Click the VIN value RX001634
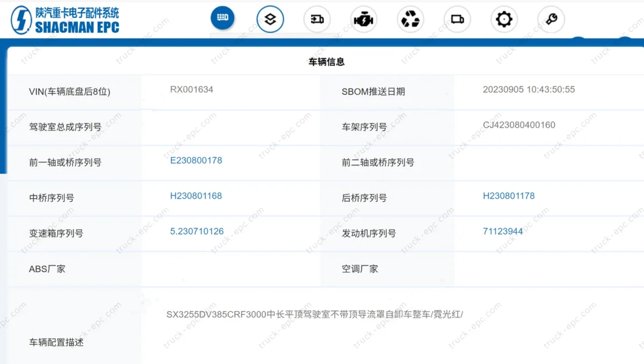 (x=192, y=90)
